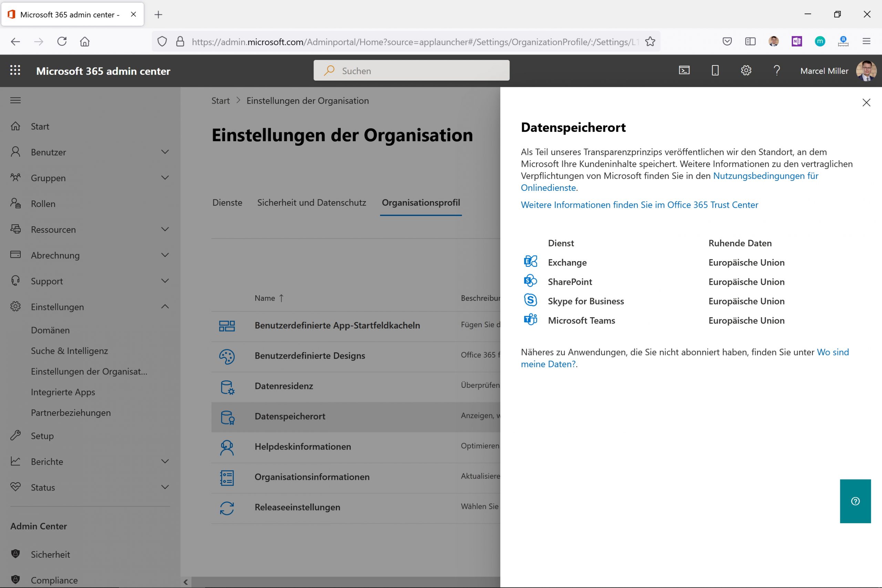Go to Firefox home page icon

pyautogui.click(x=85, y=41)
